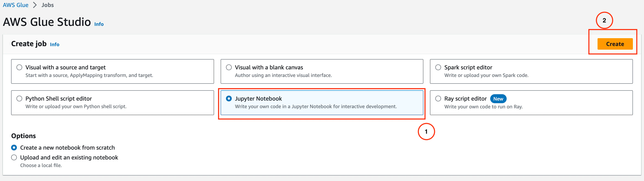Click the Jobs breadcrumb item
Screen dimensions: 644x181
click(x=47, y=5)
